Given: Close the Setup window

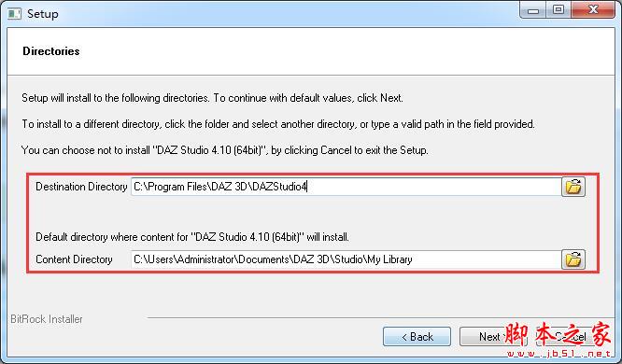Looking at the screenshot, I should tap(593, 10).
